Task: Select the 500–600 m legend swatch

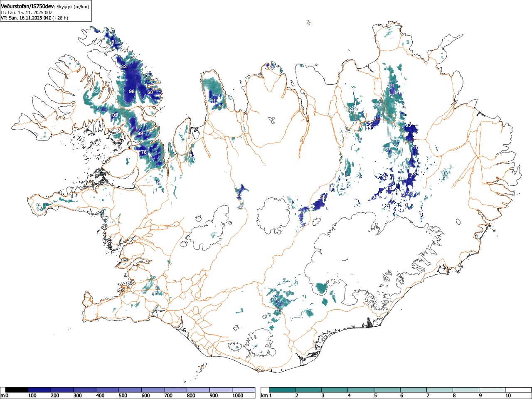Action: pos(130,390)
